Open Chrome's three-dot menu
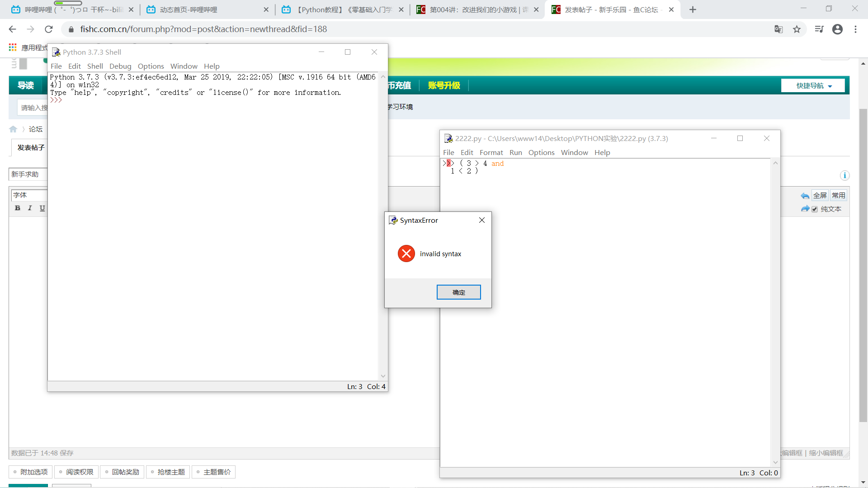The width and height of the screenshot is (868, 488). tap(855, 29)
